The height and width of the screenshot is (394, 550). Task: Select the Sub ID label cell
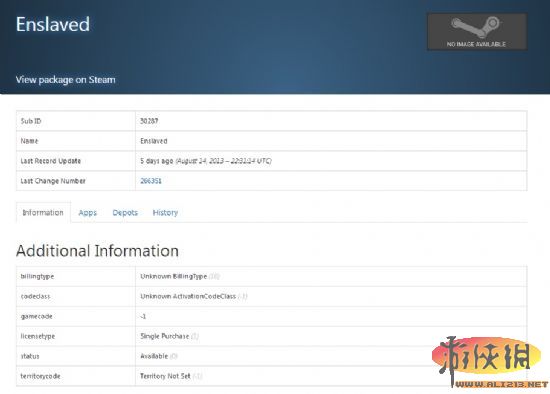click(76, 121)
